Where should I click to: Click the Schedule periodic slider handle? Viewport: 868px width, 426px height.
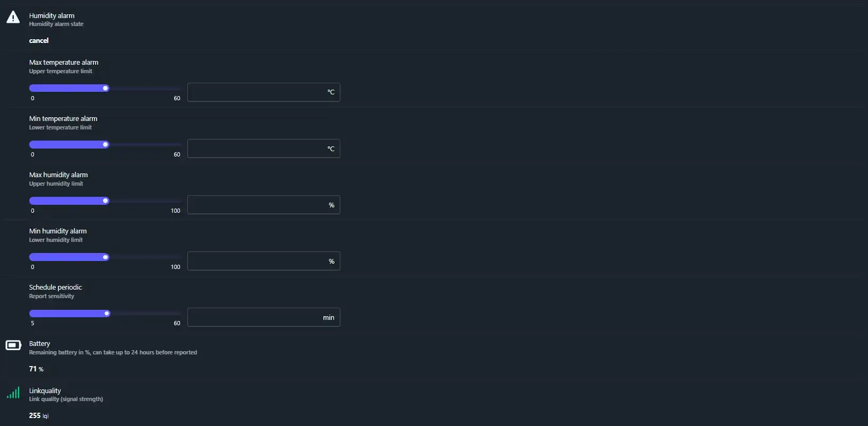coord(107,314)
